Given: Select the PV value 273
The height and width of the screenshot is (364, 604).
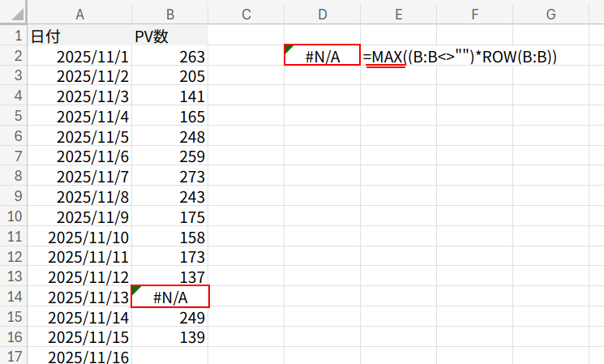Looking at the screenshot, I should pyautogui.click(x=170, y=177).
